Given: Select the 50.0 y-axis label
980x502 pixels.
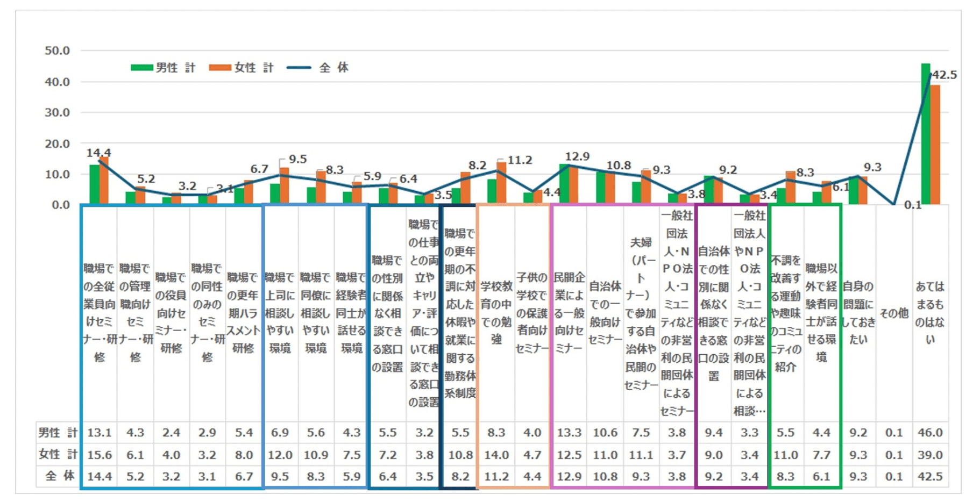Looking at the screenshot, I should (57, 51).
